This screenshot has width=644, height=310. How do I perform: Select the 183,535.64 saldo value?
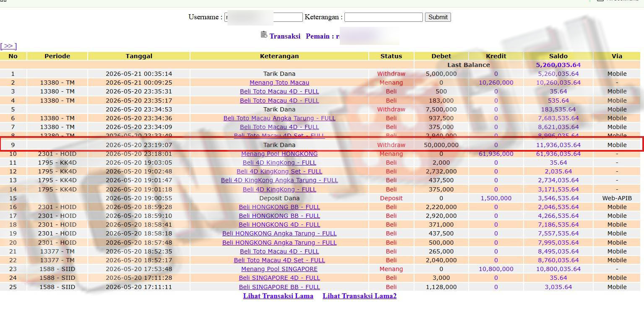pos(558,109)
